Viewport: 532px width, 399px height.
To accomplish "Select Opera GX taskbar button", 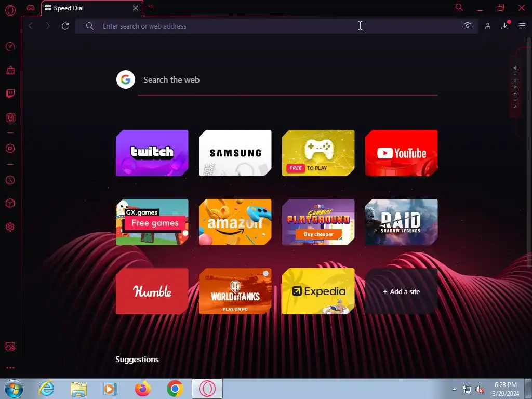I will click(x=207, y=389).
